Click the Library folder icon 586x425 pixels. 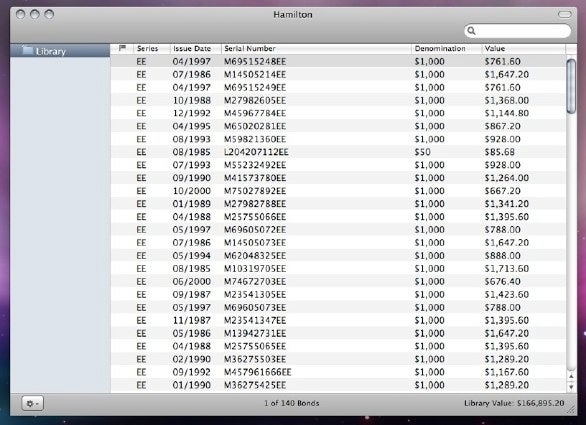(x=28, y=50)
